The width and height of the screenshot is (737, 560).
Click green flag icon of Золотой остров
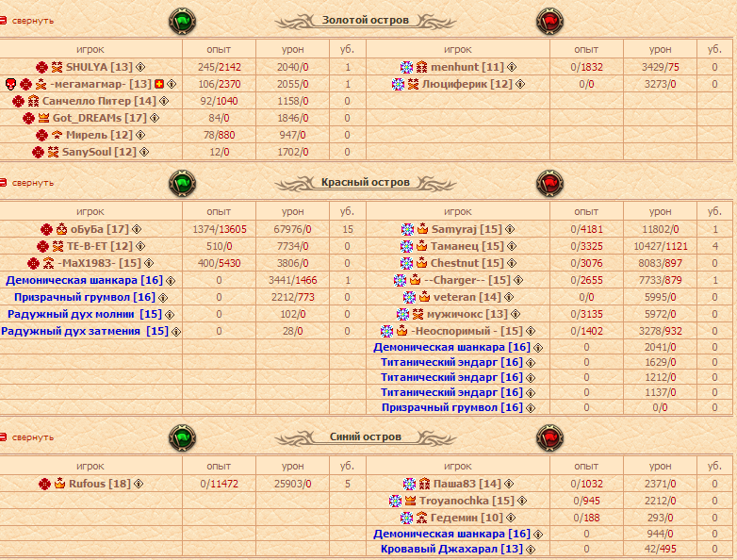183,21
